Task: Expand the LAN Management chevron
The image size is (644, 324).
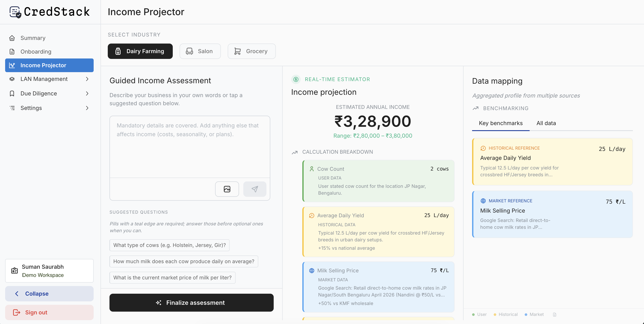Action: 87,79
